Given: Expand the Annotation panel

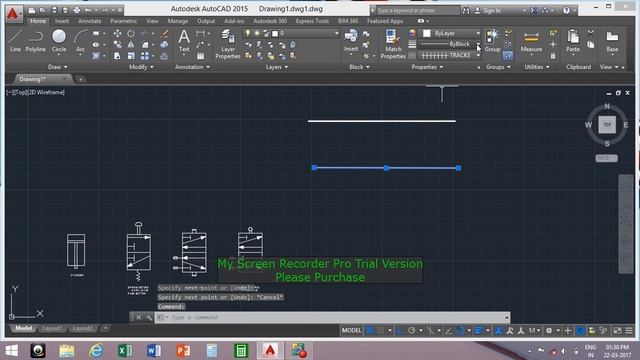Looking at the screenshot, I should pyautogui.click(x=192, y=67).
